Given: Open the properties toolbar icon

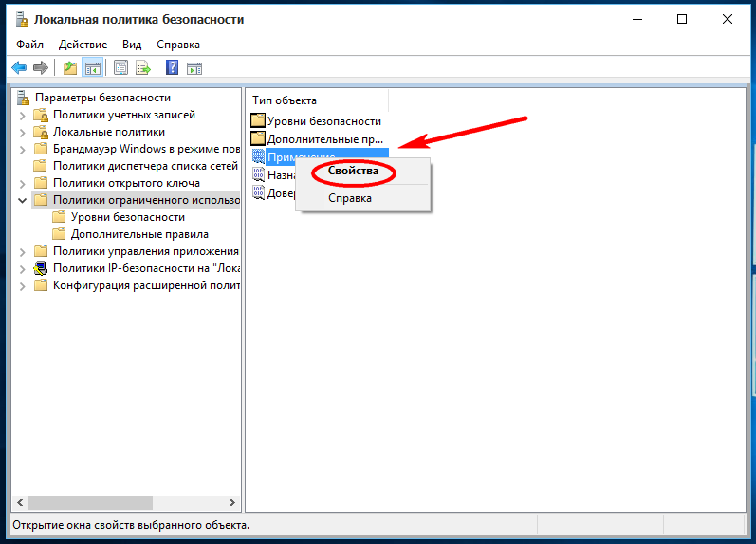Looking at the screenshot, I should coord(120,68).
